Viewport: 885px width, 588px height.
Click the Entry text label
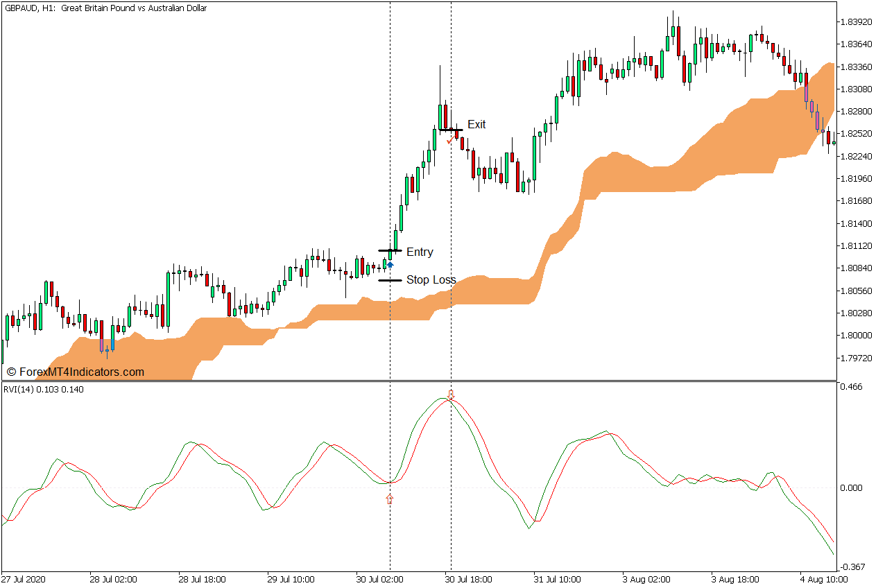point(420,252)
